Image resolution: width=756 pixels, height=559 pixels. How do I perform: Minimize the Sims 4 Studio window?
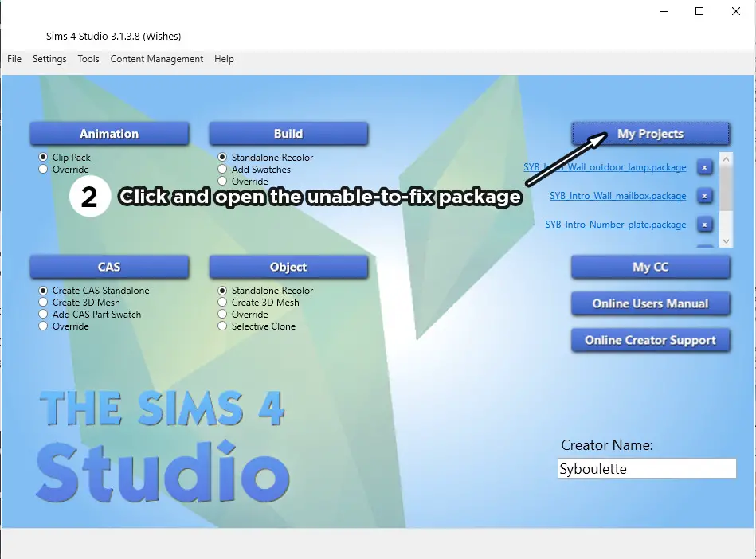pyautogui.click(x=664, y=11)
